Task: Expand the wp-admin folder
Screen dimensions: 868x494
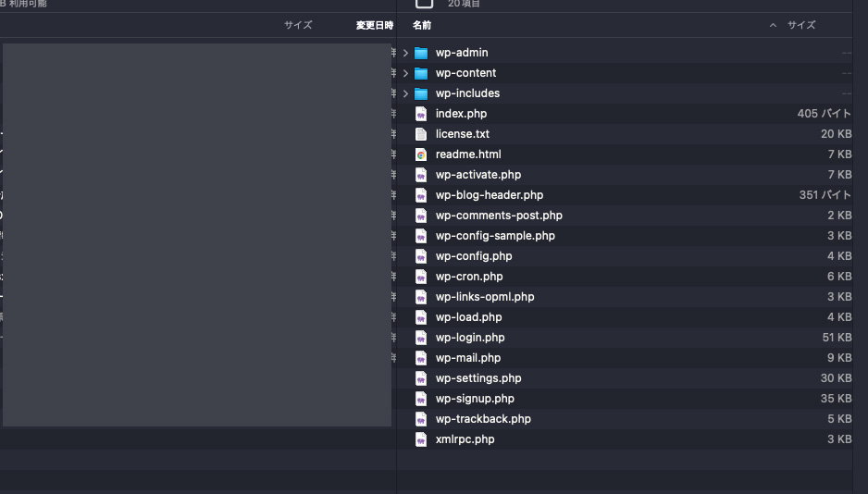Action: 405,53
